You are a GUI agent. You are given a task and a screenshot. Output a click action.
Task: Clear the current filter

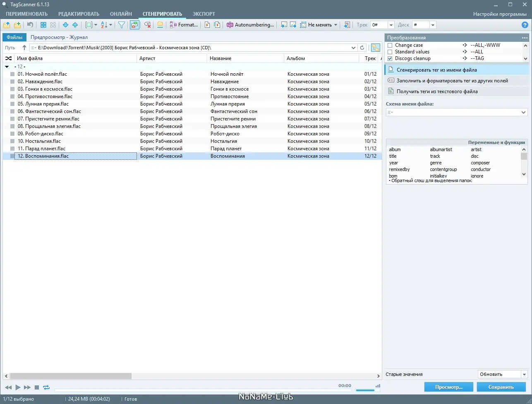[147, 24]
